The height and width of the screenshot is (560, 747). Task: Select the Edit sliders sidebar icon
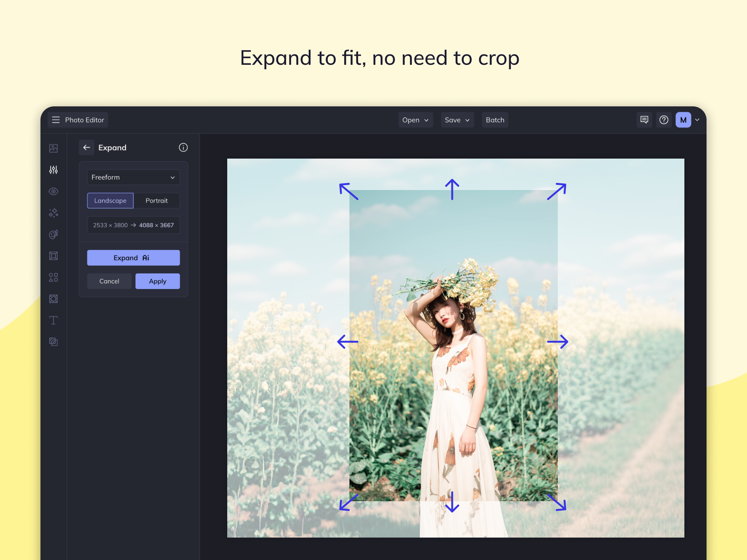click(53, 170)
